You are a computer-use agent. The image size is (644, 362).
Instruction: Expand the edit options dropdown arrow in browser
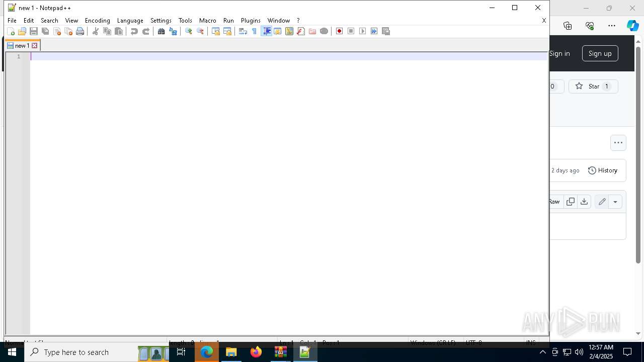coord(615,202)
